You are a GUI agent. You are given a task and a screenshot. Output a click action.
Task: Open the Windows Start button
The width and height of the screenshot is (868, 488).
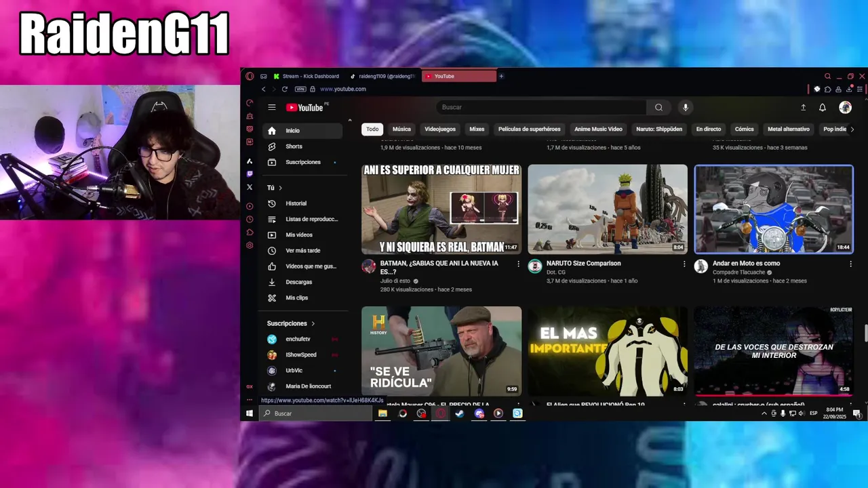250,413
